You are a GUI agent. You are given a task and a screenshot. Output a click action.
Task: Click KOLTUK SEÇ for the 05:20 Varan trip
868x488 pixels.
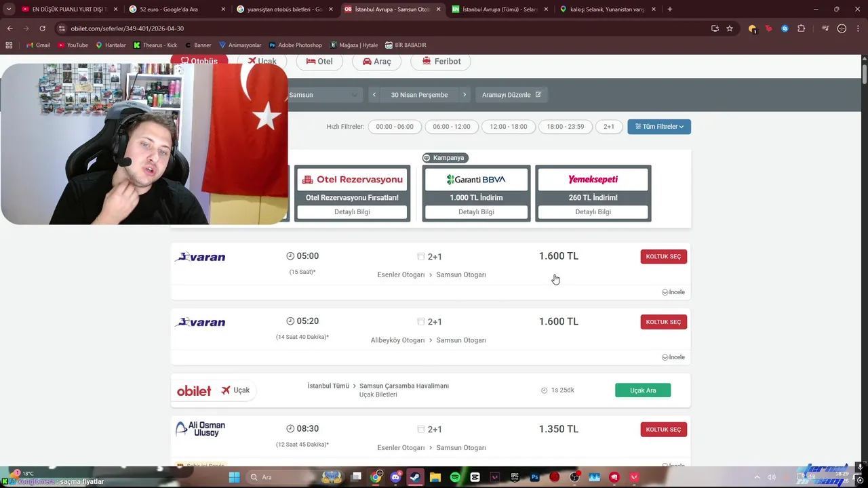pos(663,322)
